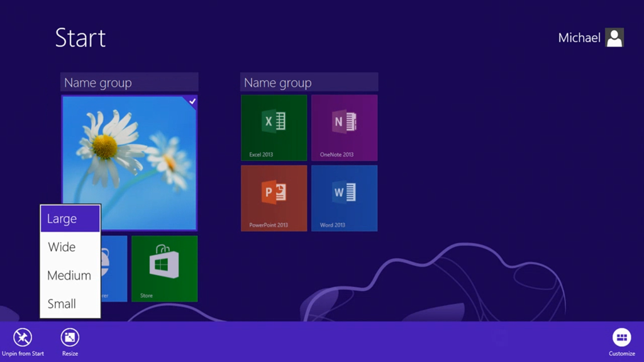Open the partially hidden Internet Explorer tile

[x=114, y=269]
